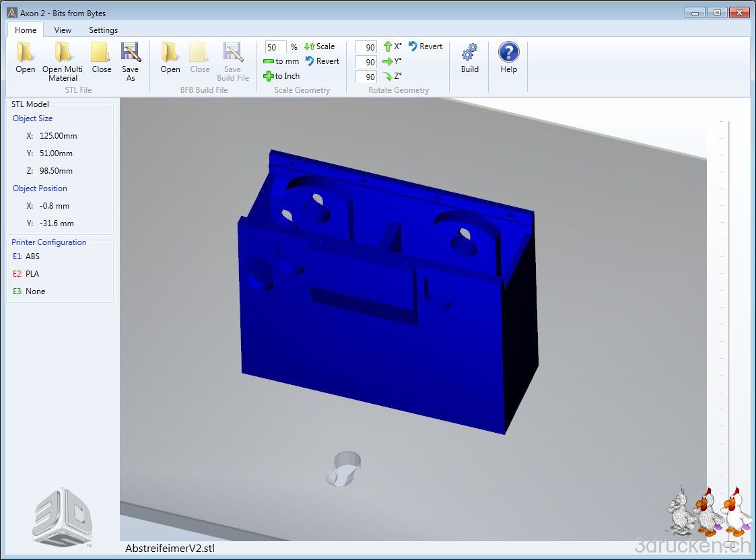Rotate the model around Z axis
Screen dimensions: 756x560
(392, 76)
